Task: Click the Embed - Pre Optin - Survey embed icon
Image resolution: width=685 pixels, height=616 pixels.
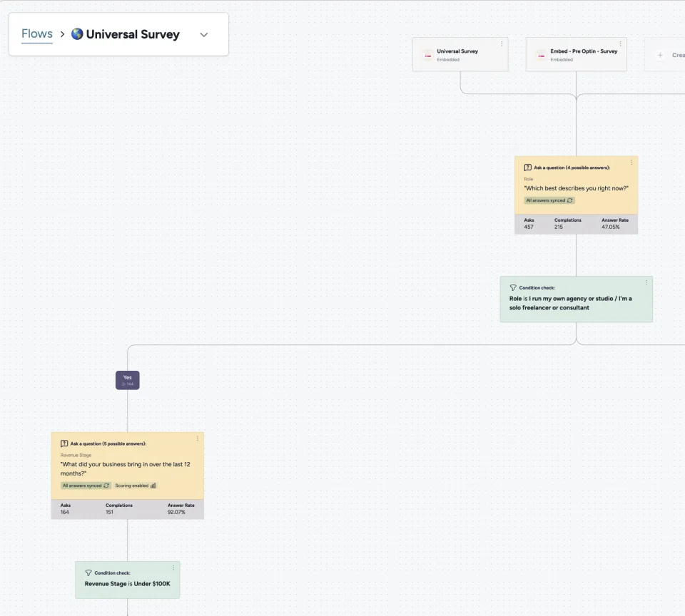Action: 542,55
